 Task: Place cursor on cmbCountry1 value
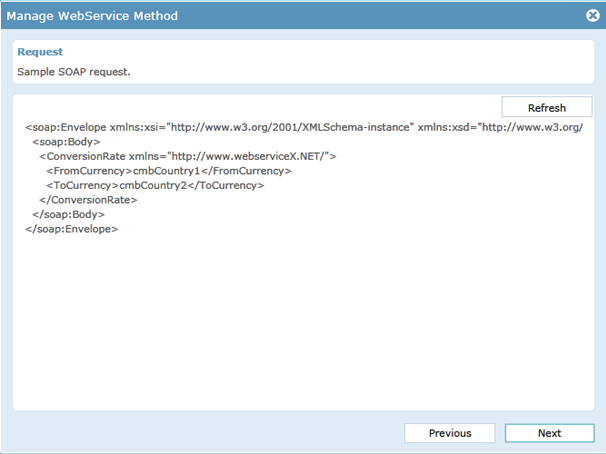[167, 171]
